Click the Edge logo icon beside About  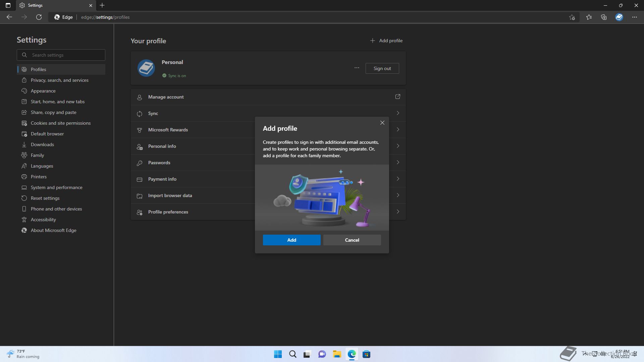[x=24, y=230]
